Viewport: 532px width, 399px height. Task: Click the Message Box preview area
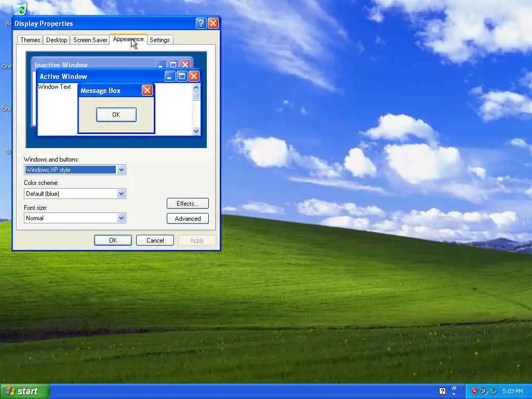click(116, 109)
